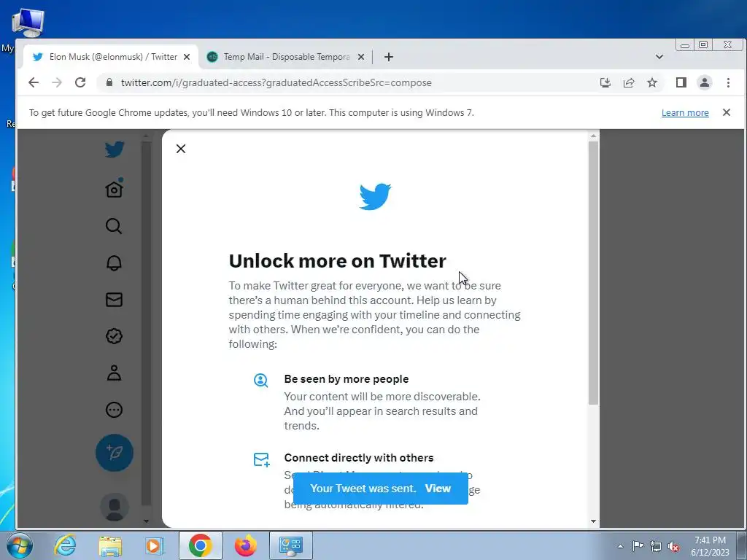Image resolution: width=747 pixels, height=560 pixels.
Task: Go back with Chrome's back arrow
Action: point(34,82)
